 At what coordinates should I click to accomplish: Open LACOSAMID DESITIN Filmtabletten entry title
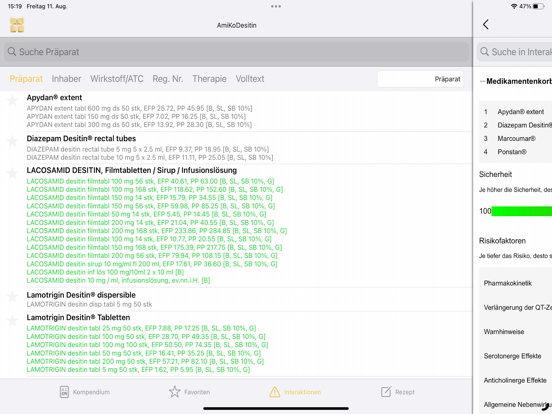click(132, 170)
